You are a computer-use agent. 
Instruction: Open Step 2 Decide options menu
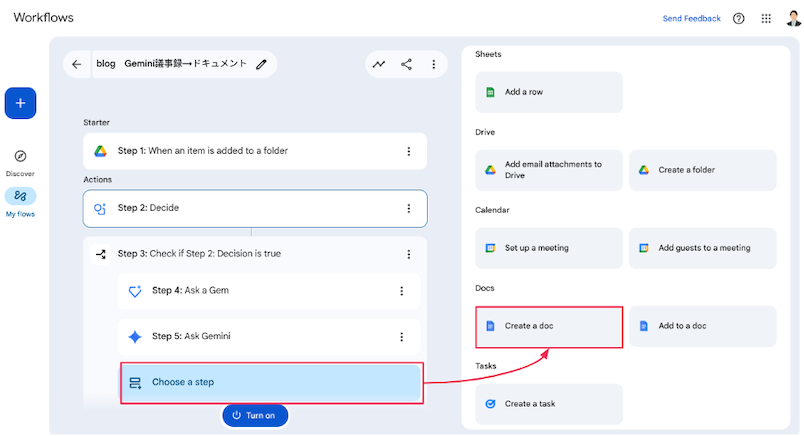(x=409, y=208)
